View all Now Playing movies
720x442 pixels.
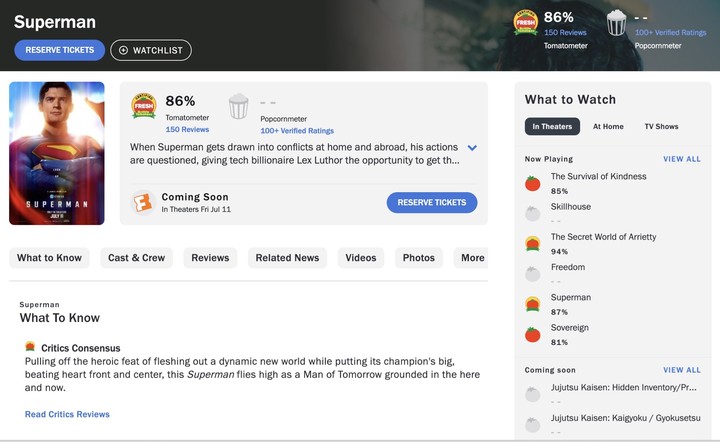(681, 159)
